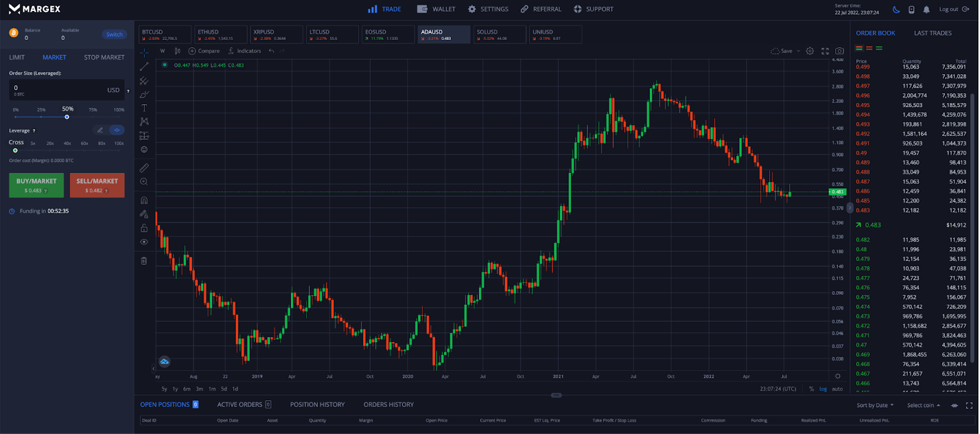Click the trash remove drawings icon
Image resolution: width=980 pixels, height=434 pixels.
(144, 261)
